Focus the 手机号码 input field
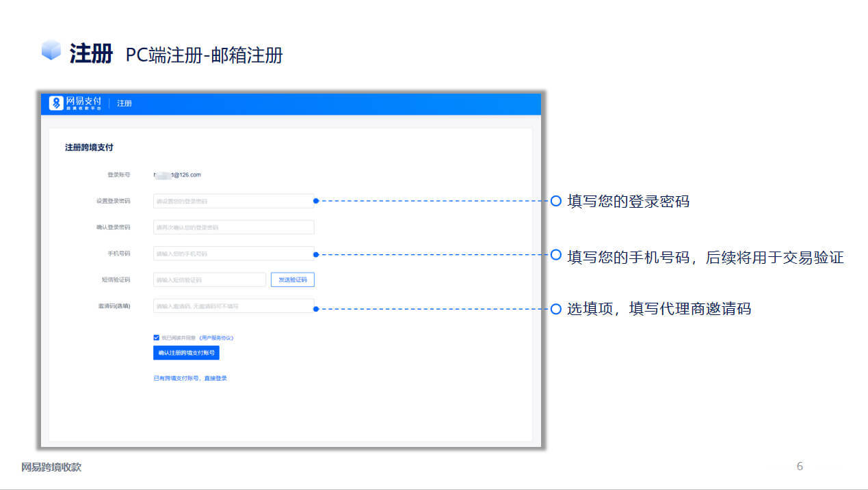The height and width of the screenshot is (490, 868). tap(234, 254)
